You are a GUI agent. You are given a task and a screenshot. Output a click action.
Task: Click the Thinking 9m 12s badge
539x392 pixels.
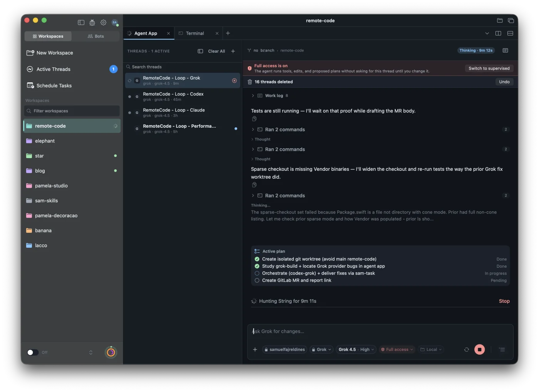tap(476, 50)
